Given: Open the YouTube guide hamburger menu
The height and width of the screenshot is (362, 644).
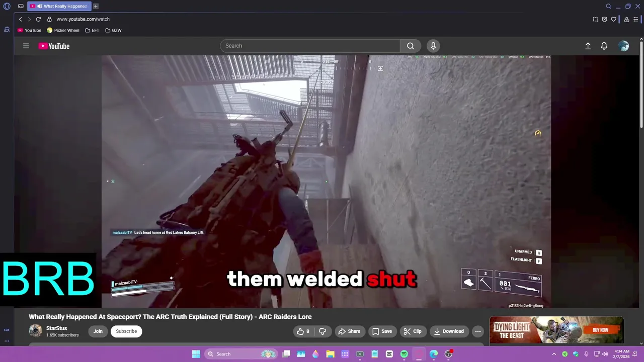Looking at the screenshot, I should point(26,46).
